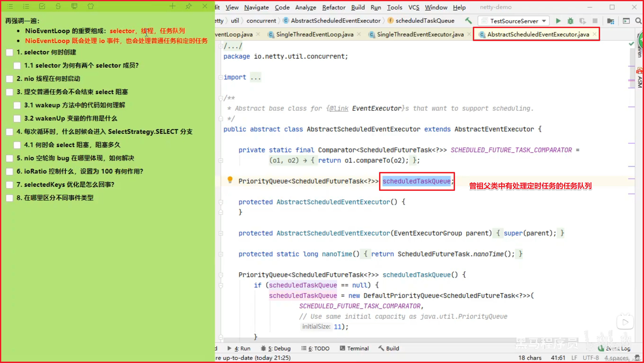
Task: Click UTF-8 encoding in status bar
Action: 591,358
